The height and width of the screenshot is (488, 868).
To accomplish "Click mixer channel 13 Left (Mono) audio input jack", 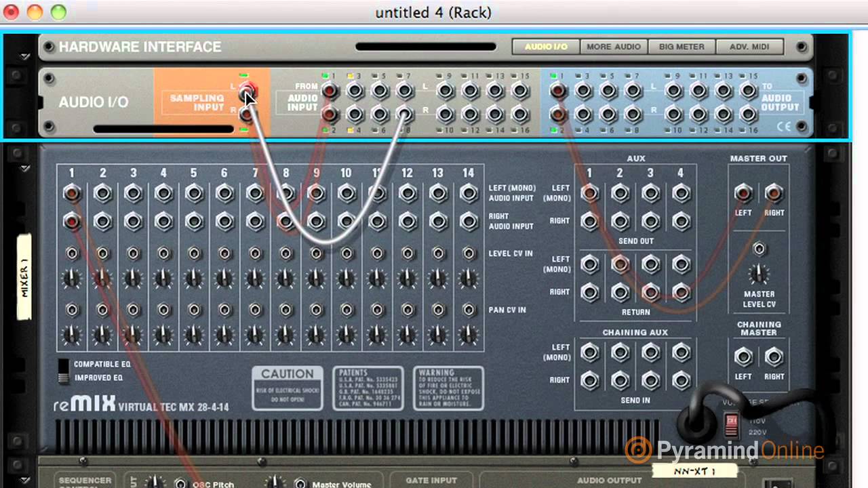I will [438, 194].
